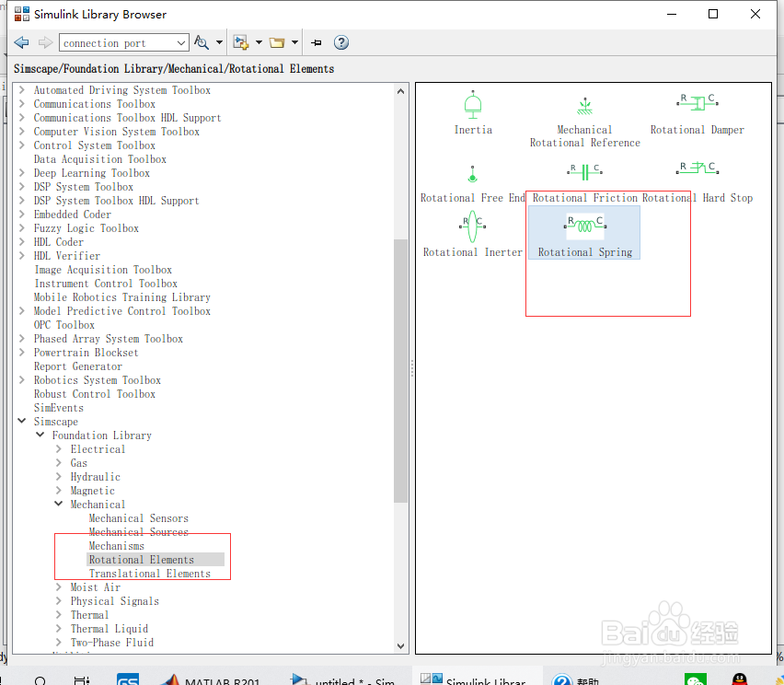Expand the Hydraulic library node

pyautogui.click(x=59, y=476)
